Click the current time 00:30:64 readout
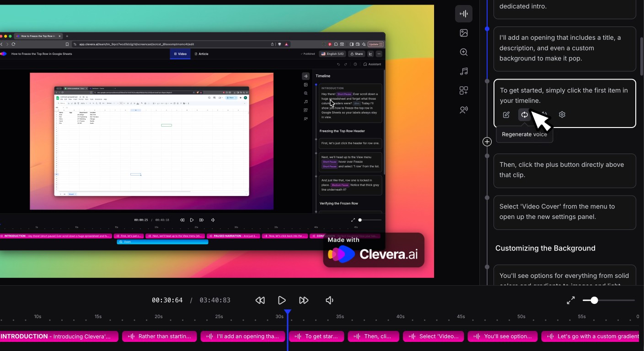The width and height of the screenshot is (644, 351). click(167, 300)
